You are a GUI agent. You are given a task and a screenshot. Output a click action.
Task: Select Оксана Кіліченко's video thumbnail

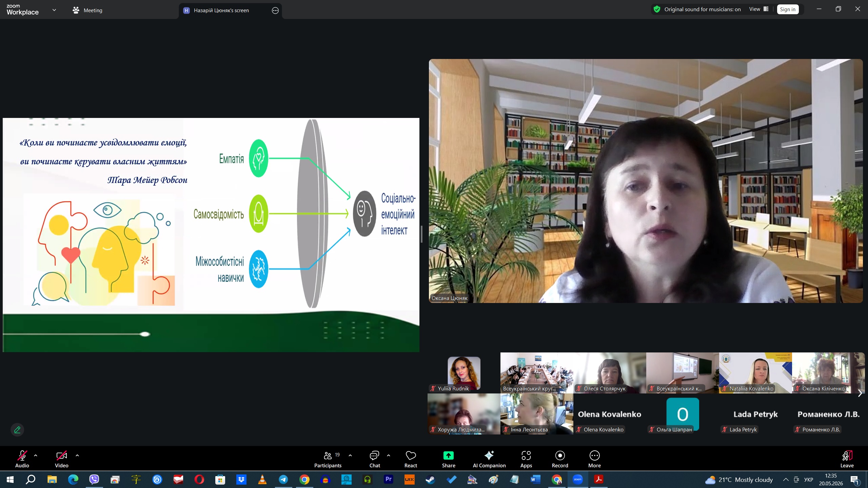(828, 373)
